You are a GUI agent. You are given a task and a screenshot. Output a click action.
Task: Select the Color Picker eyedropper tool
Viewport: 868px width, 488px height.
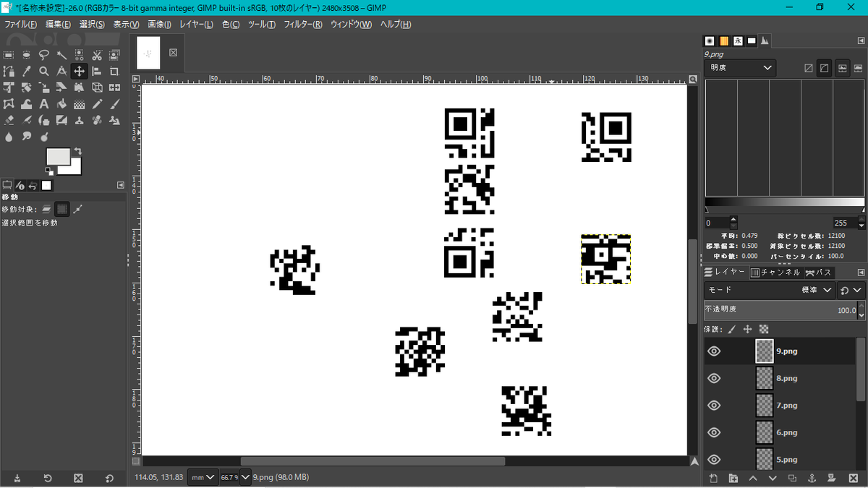click(x=26, y=71)
